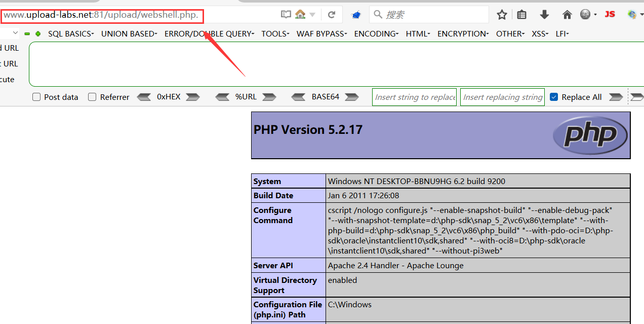Click the Configure Command label
This screenshot has width=644, height=324.
273,215
